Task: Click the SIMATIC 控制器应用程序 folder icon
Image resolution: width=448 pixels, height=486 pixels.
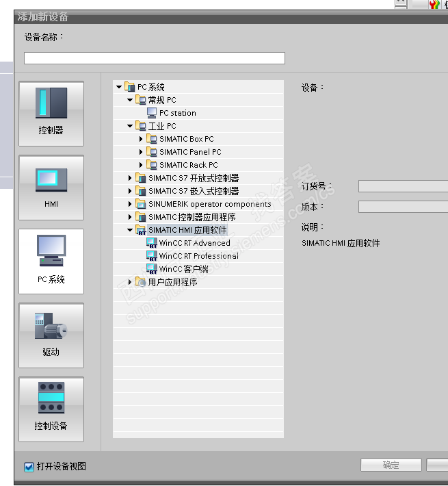Action: 141,217
